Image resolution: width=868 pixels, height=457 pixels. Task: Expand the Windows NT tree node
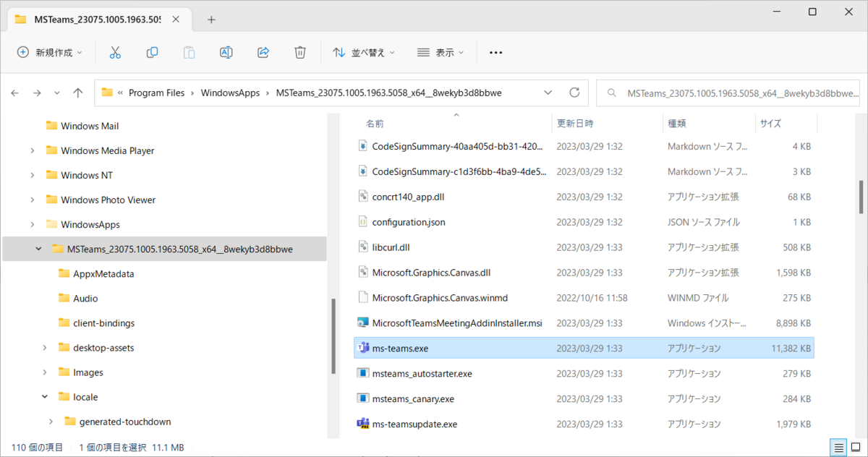click(32, 175)
